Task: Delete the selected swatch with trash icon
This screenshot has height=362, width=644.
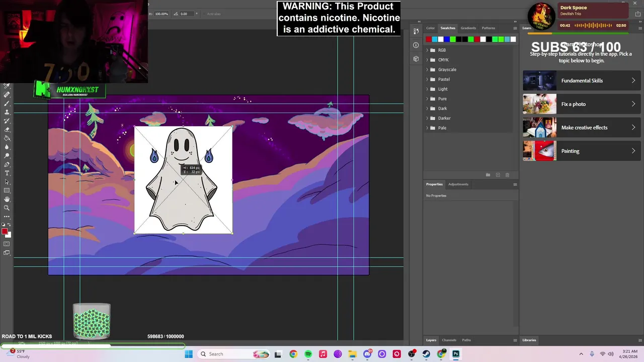Action: [x=507, y=175]
